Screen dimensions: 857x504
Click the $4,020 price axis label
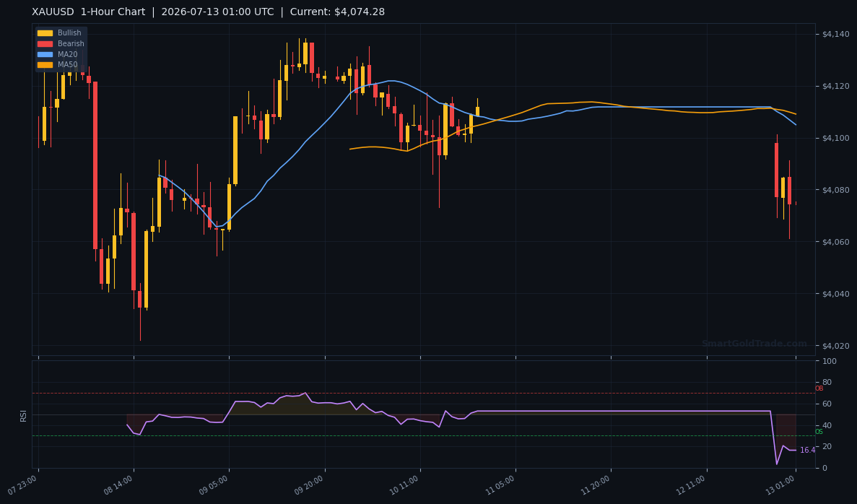[835, 346]
